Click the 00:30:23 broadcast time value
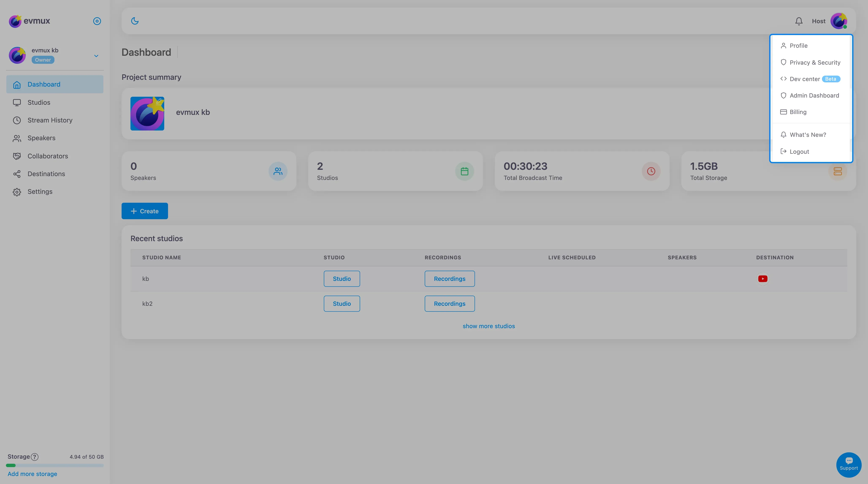Screen dimensions: 868x484 tap(525, 166)
